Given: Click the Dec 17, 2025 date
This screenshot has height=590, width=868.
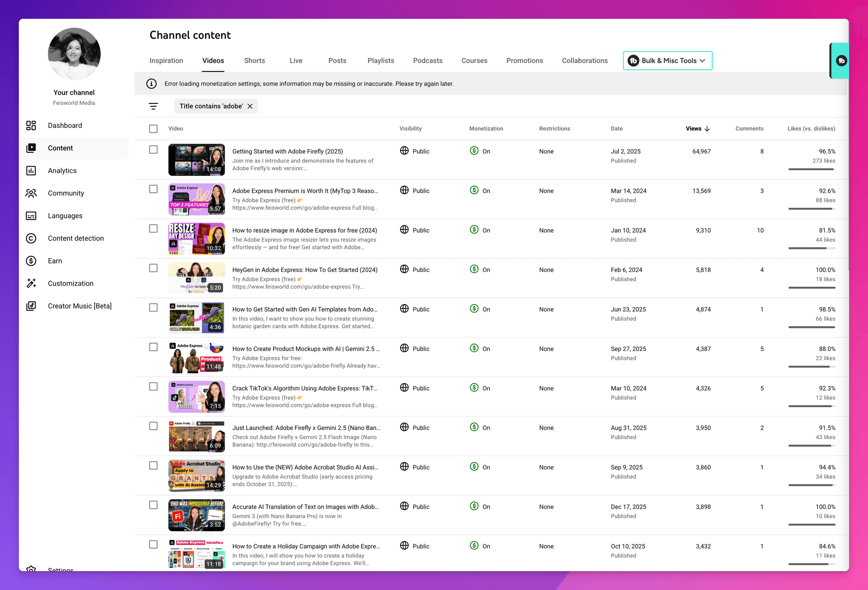Looking at the screenshot, I should point(628,507).
